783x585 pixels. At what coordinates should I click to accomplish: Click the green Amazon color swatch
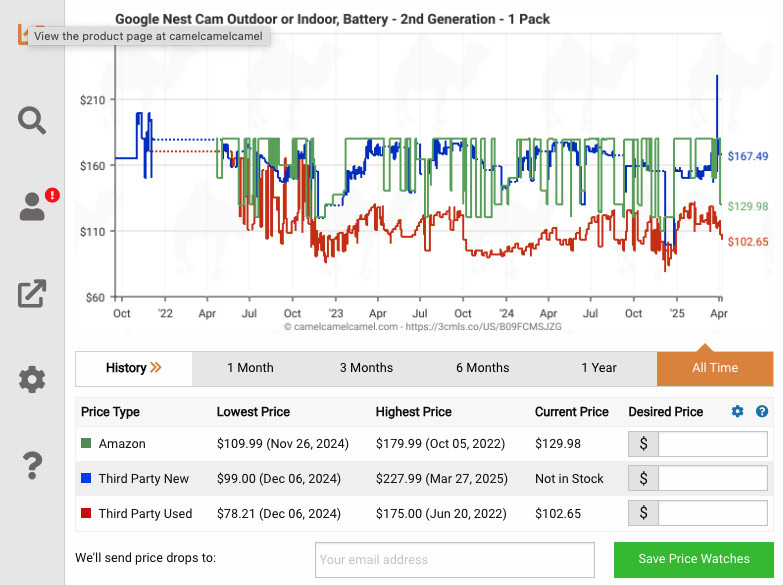(x=87, y=444)
